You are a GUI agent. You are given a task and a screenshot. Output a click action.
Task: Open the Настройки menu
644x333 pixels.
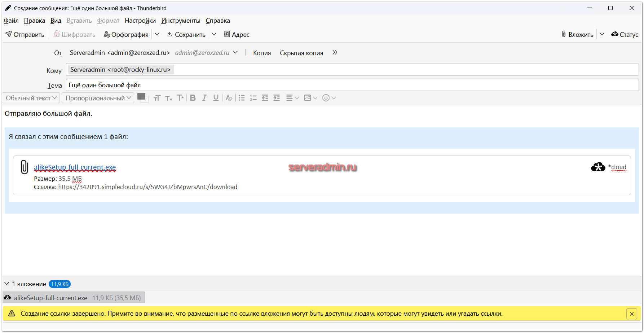140,21
